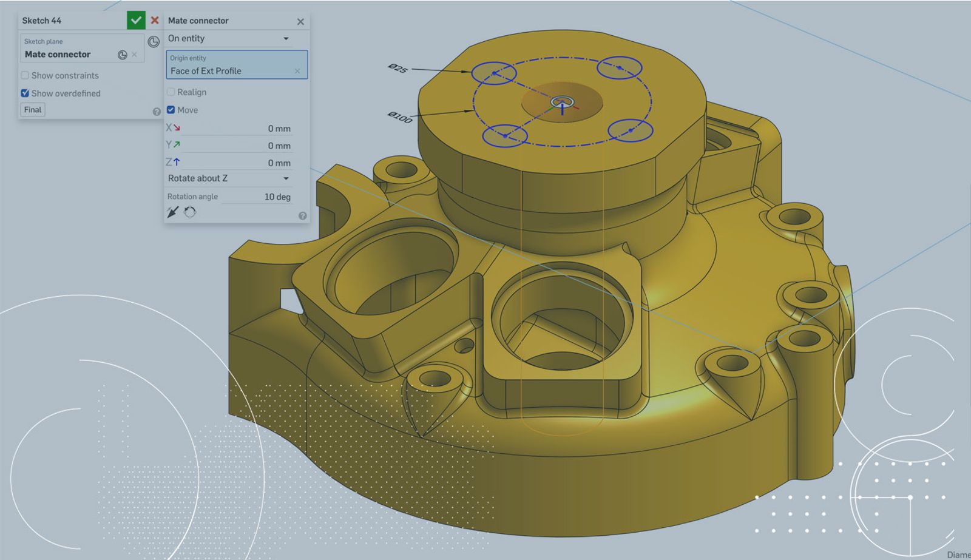Click the Rotation angle value field

coord(267,197)
